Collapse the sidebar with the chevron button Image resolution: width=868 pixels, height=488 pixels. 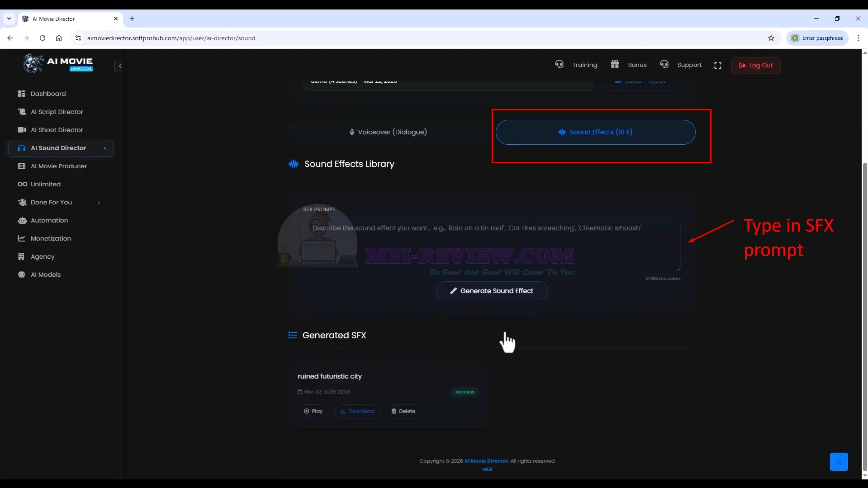(x=119, y=66)
